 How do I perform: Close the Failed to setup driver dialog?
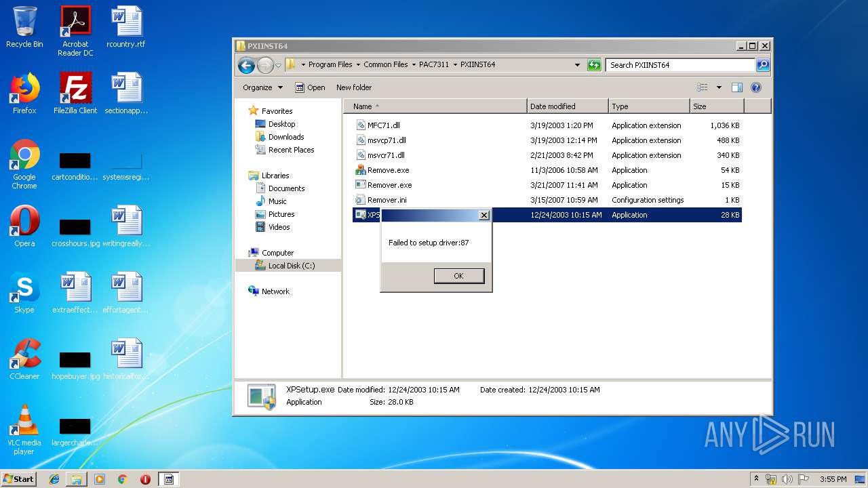(x=484, y=216)
